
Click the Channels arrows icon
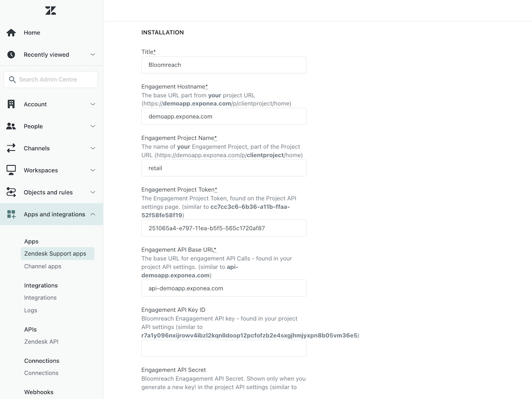(11, 148)
